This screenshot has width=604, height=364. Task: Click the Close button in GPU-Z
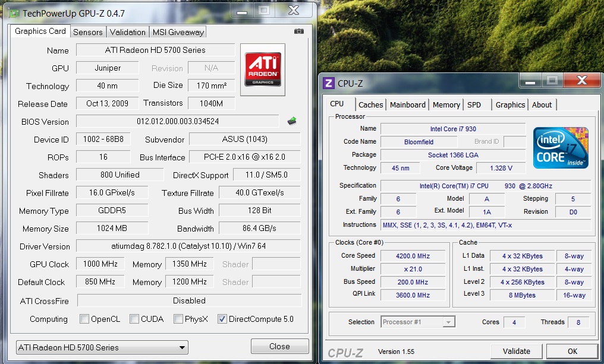click(x=279, y=346)
